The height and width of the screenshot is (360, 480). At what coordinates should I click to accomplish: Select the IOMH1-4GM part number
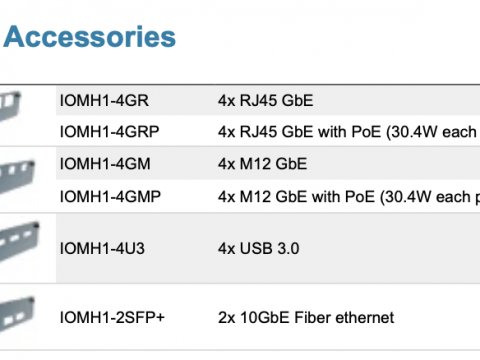click(105, 164)
